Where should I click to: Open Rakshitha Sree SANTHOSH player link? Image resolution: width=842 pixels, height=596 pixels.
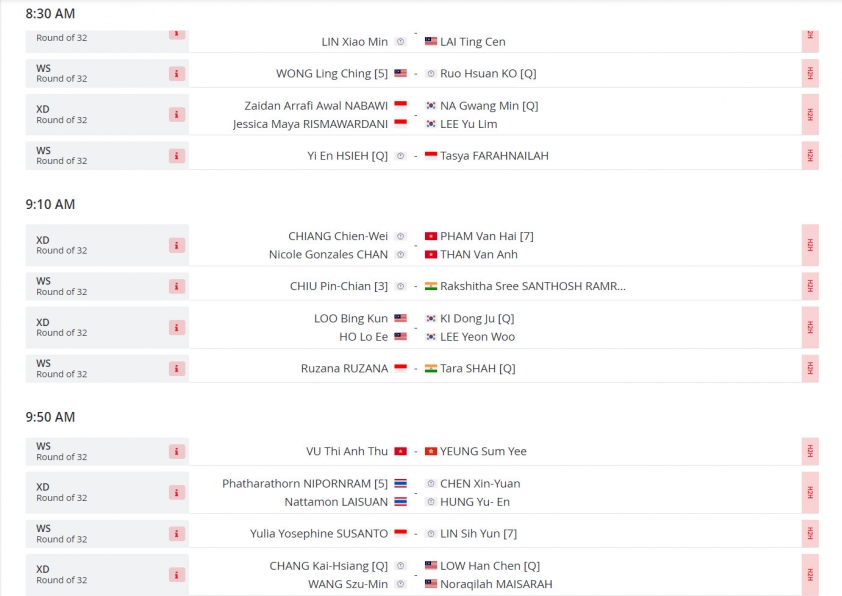(533, 286)
